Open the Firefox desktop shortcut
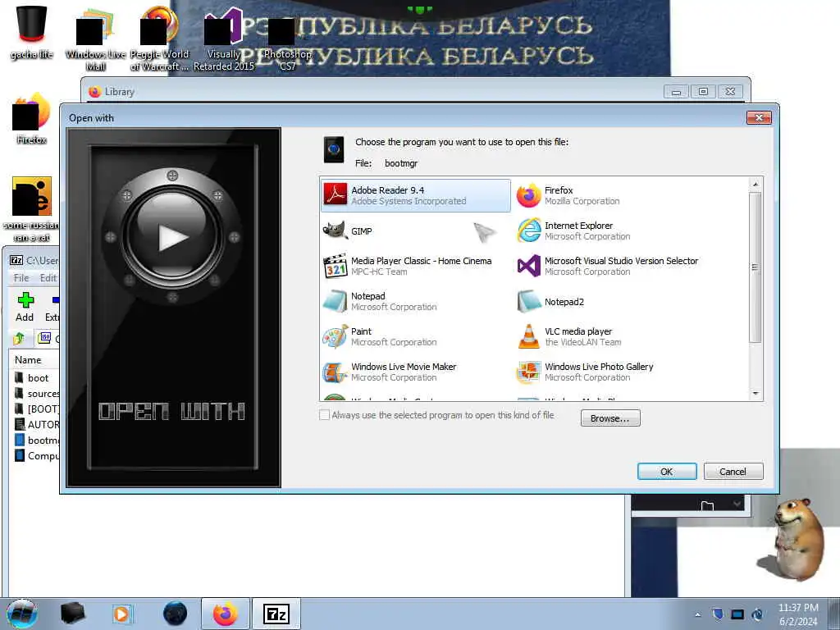Image resolution: width=840 pixels, height=630 pixels. [x=32, y=119]
